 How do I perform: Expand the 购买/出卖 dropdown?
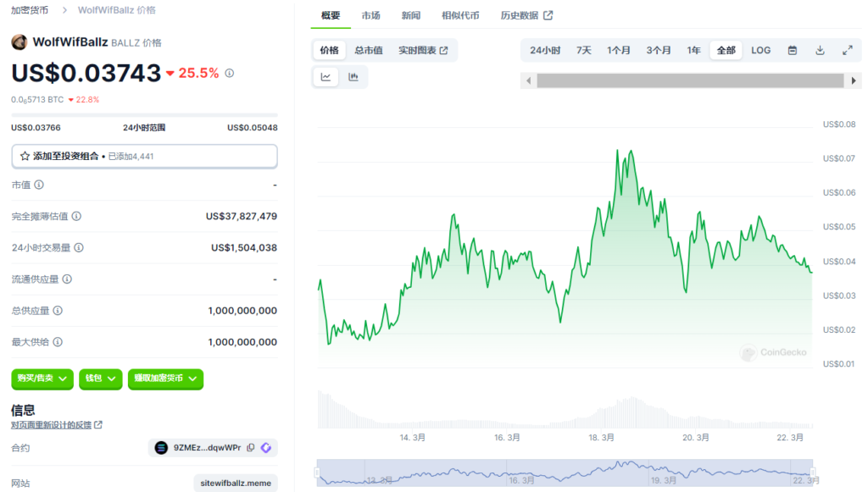[x=41, y=379]
